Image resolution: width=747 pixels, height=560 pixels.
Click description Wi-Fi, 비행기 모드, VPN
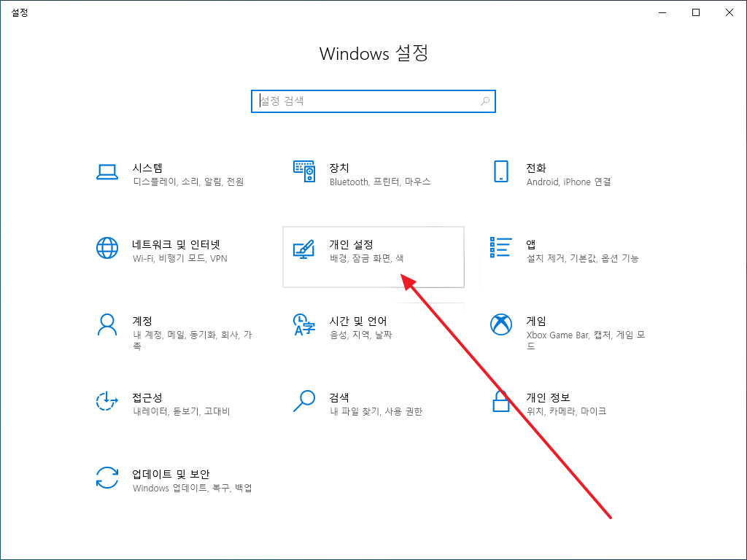click(179, 259)
